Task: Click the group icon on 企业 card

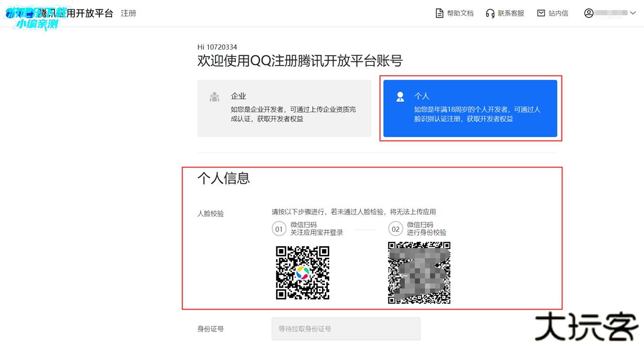Action: click(x=214, y=97)
